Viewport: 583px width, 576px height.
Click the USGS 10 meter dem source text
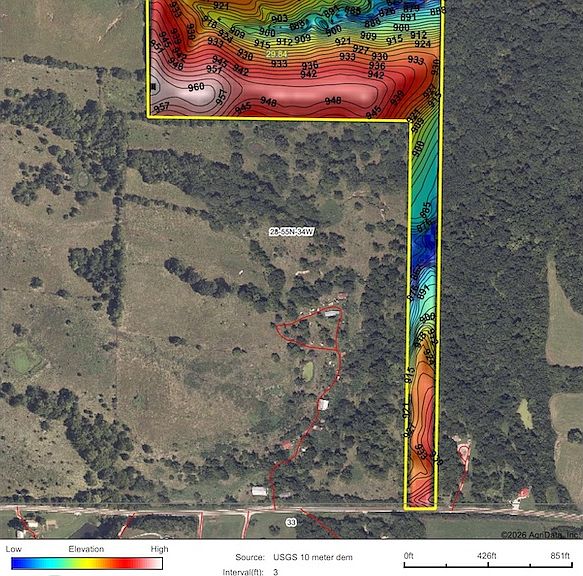(x=313, y=557)
